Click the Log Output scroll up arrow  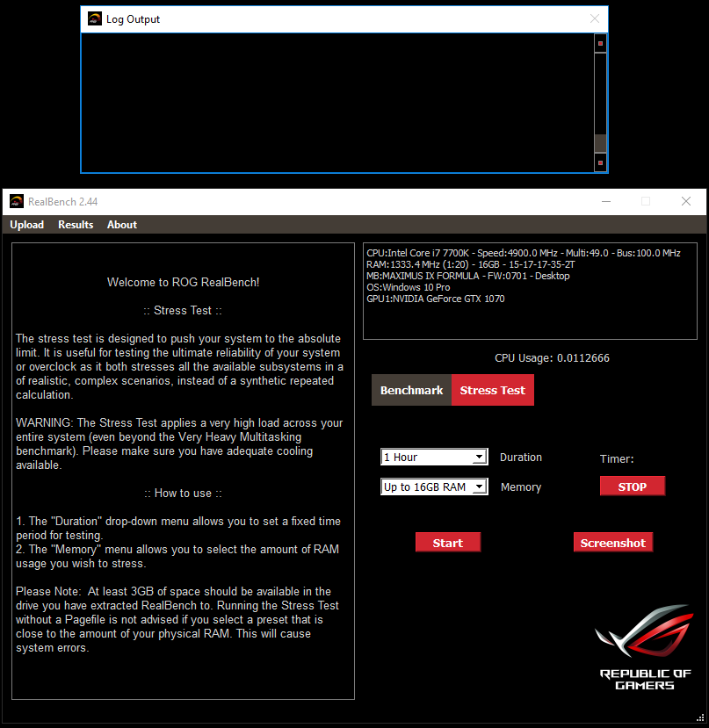click(601, 43)
